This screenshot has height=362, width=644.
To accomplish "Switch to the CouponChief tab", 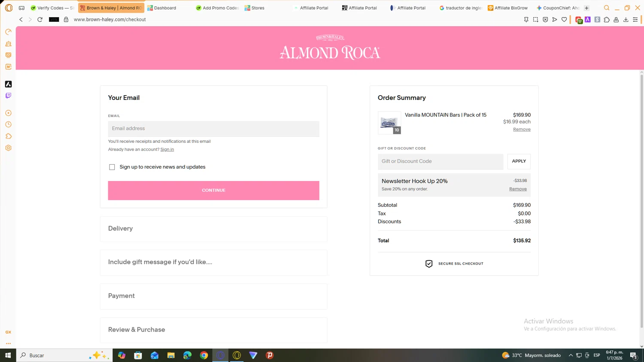I will [558, 8].
